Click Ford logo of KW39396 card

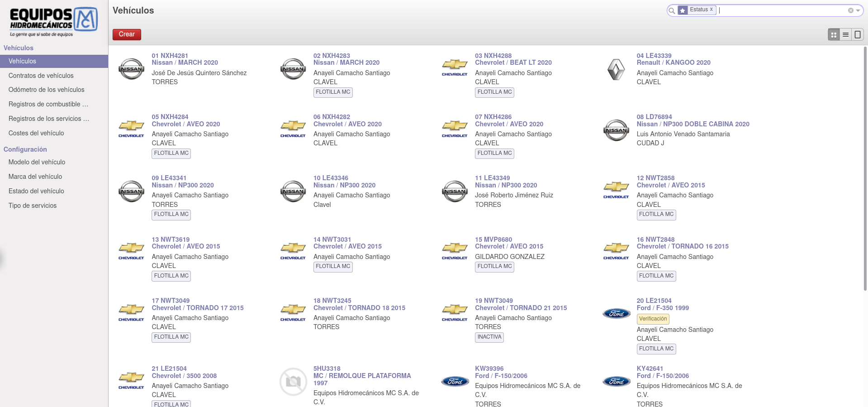[455, 382]
